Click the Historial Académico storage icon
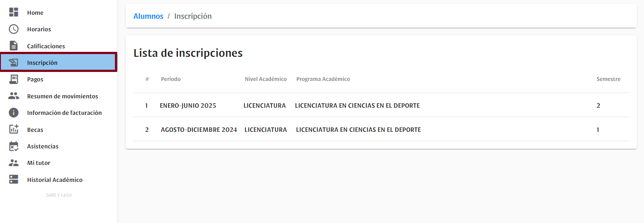 [x=14, y=180]
